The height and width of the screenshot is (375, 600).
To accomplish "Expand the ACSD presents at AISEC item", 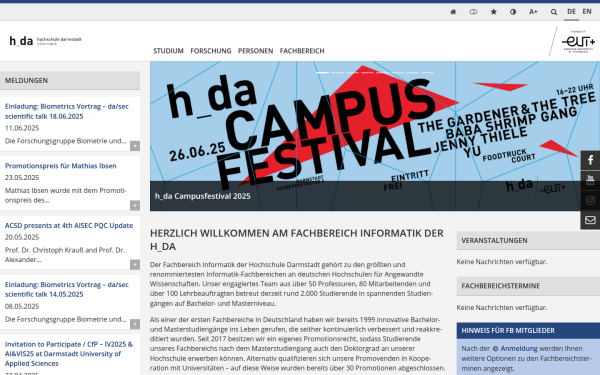I will [135, 265].
